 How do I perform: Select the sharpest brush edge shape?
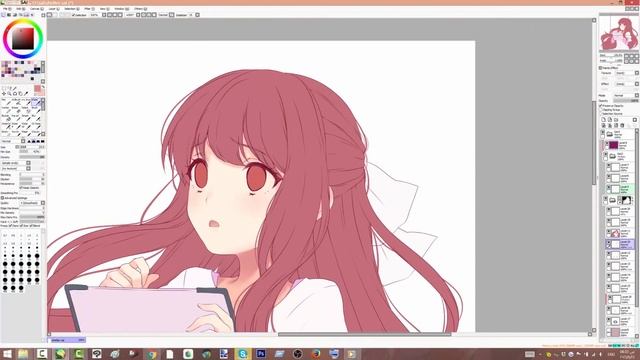click(x=29, y=141)
